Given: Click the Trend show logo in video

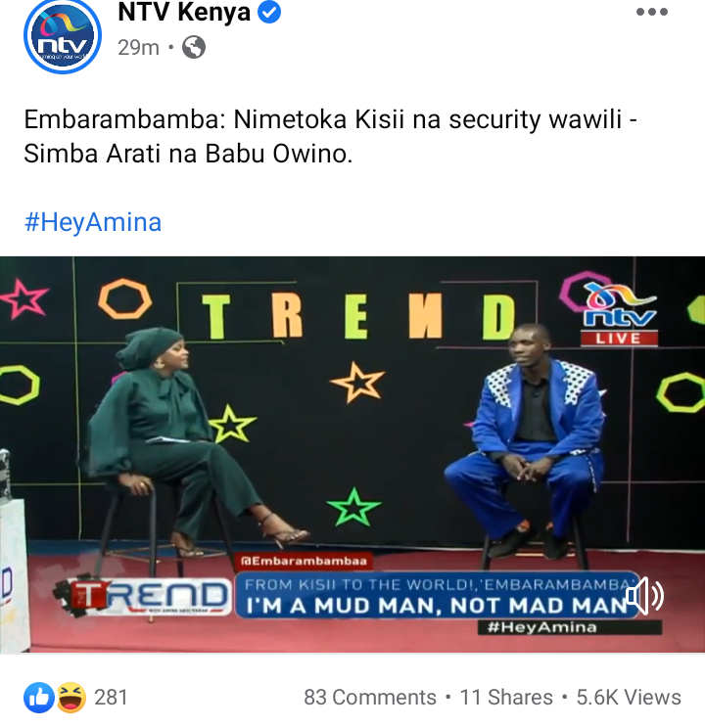Looking at the screenshot, I should pos(142,597).
